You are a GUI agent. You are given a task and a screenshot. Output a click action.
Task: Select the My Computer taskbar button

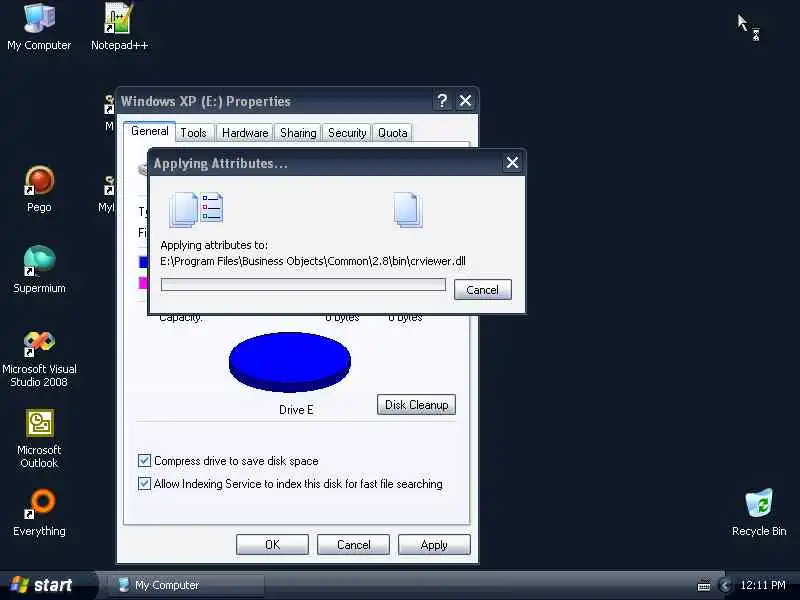[x=186, y=585]
